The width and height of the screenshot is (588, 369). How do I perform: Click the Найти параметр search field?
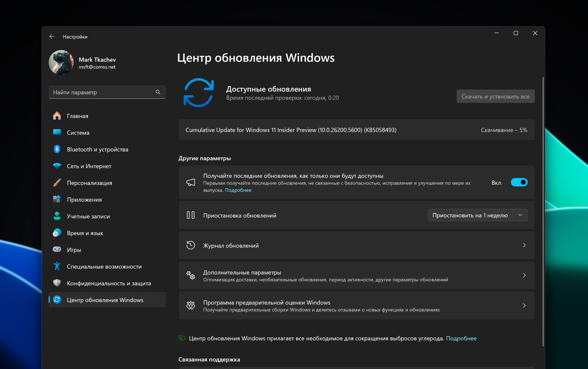(103, 92)
